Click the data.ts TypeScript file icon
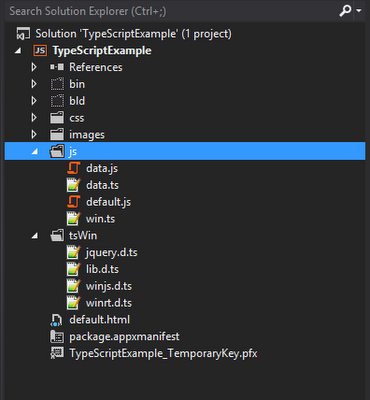This screenshot has width=370, height=400. [74, 185]
